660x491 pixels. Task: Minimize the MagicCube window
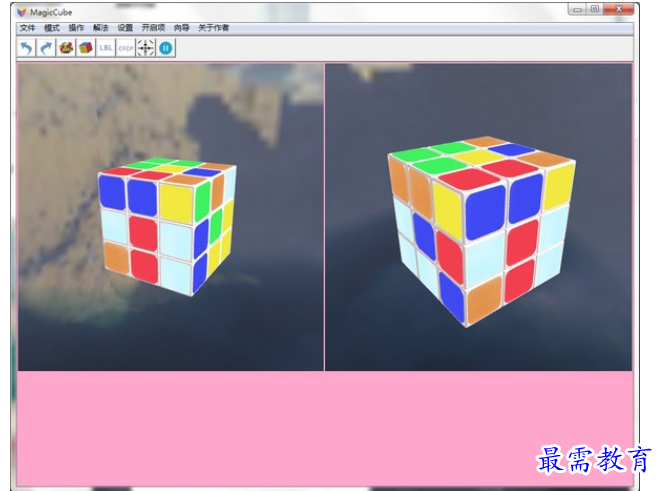[578, 9]
